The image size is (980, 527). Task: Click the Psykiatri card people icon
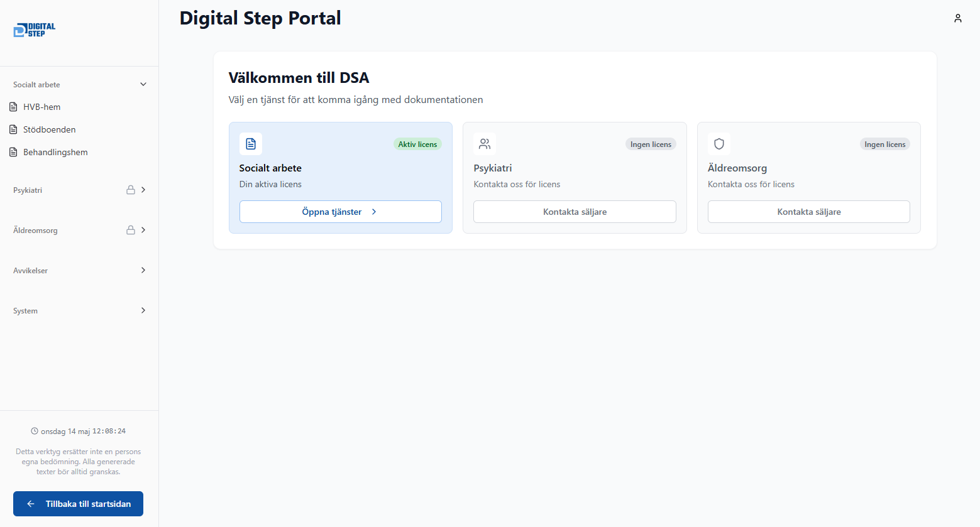485,144
